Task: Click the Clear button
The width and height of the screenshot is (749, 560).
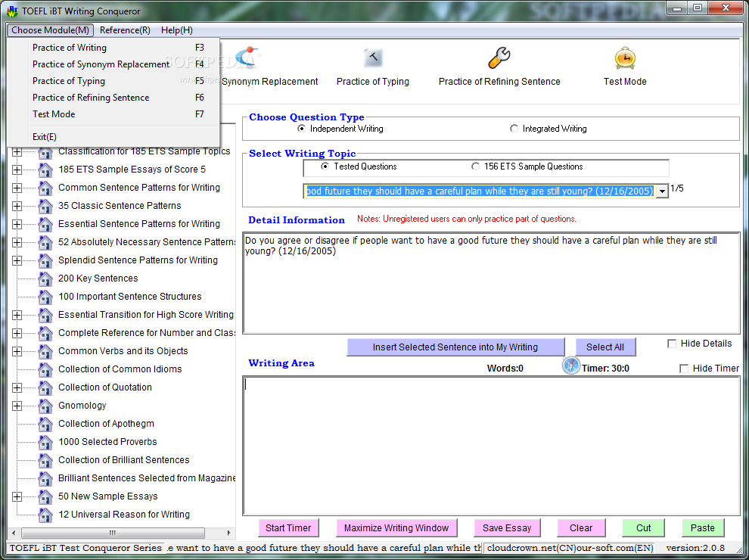Action: tap(581, 528)
